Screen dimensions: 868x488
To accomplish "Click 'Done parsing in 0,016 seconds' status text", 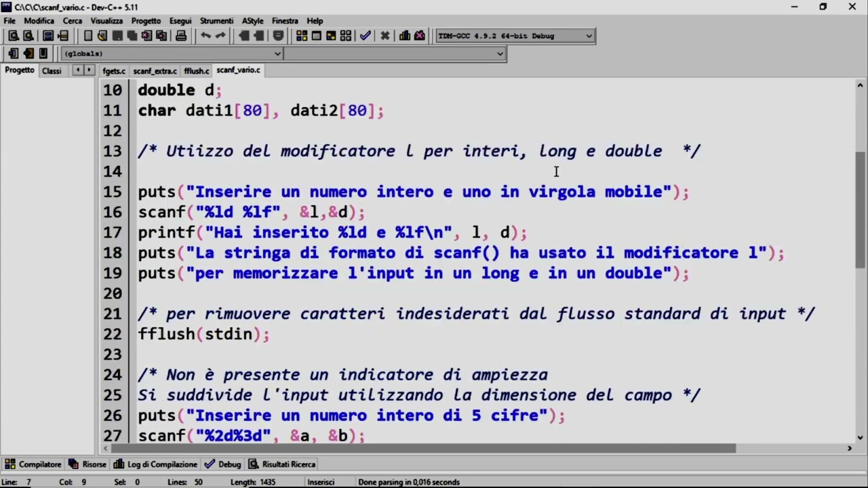I will click(409, 482).
